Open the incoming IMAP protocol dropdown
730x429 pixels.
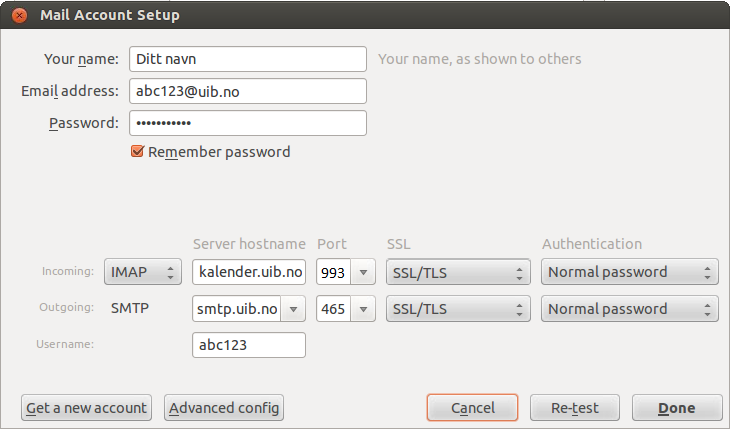point(143,272)
